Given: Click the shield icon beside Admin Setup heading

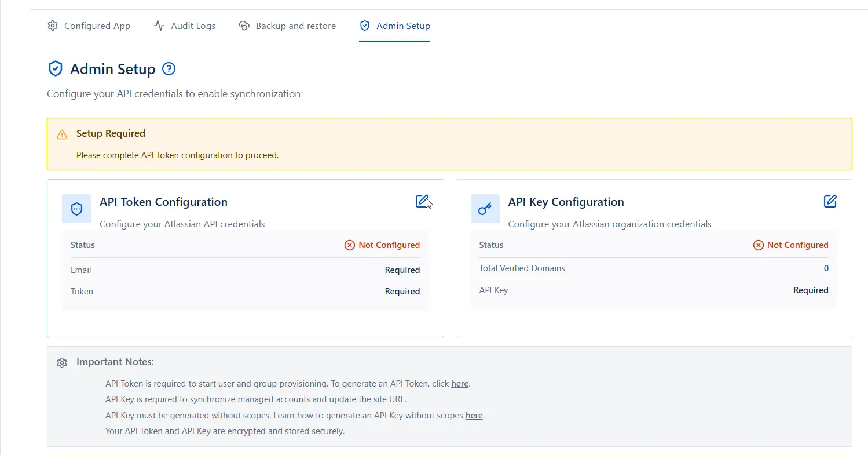Looking at the screenshot, I should (x=55, y=69).
